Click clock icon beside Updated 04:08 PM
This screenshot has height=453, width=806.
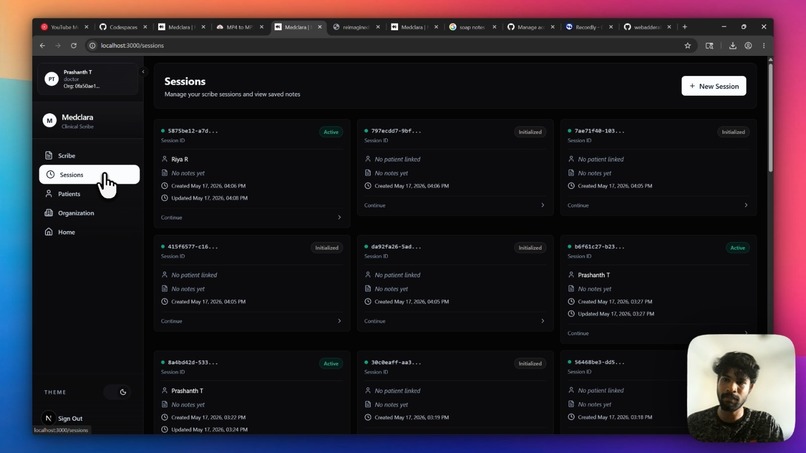[164, 198]
